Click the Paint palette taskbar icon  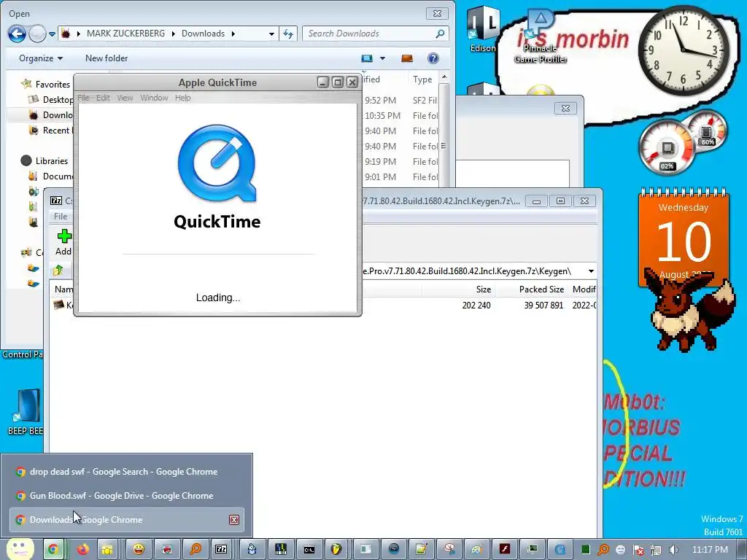(477, 549)
